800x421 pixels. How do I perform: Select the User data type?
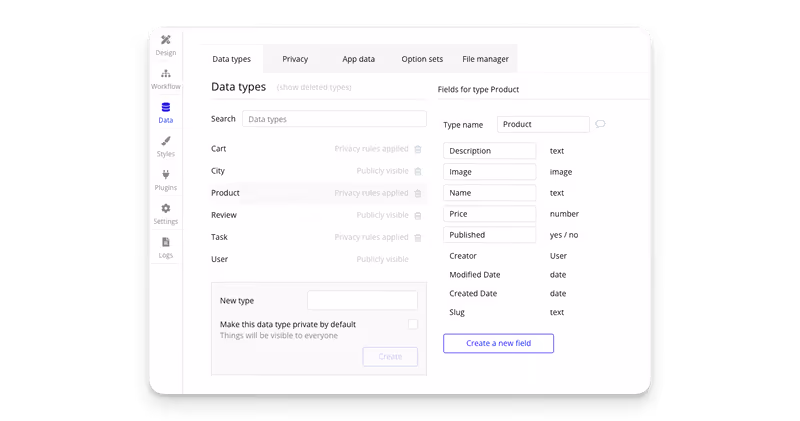point(219,259)
